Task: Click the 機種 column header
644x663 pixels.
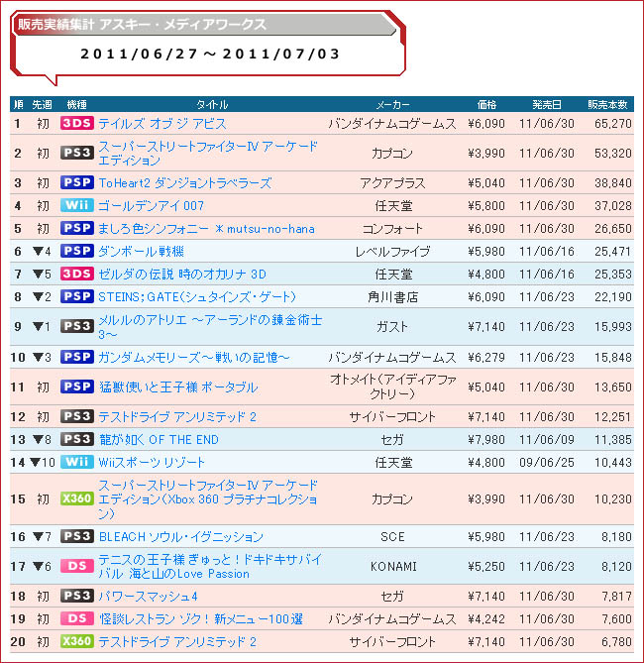Action: tap(76, 104)
